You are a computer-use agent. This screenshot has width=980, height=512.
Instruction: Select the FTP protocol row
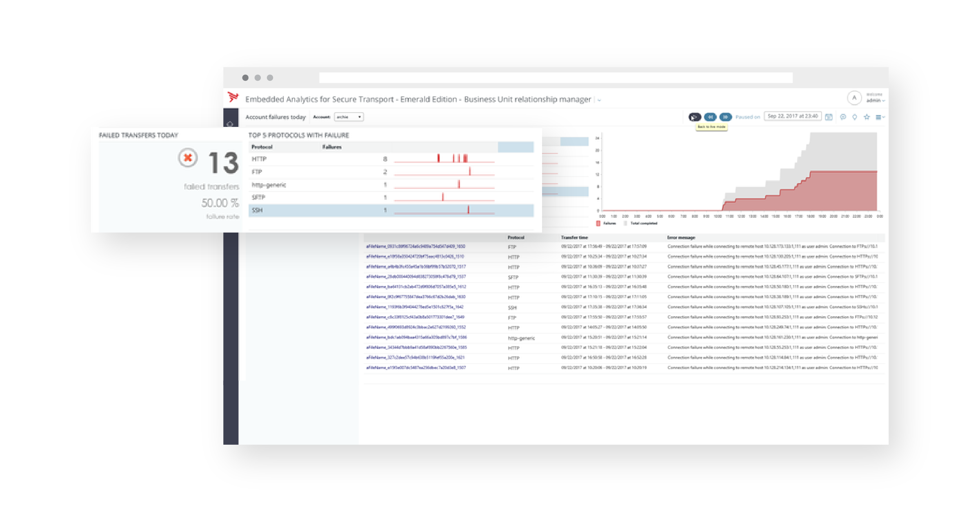pyautogui.click(x=391, y=172)
